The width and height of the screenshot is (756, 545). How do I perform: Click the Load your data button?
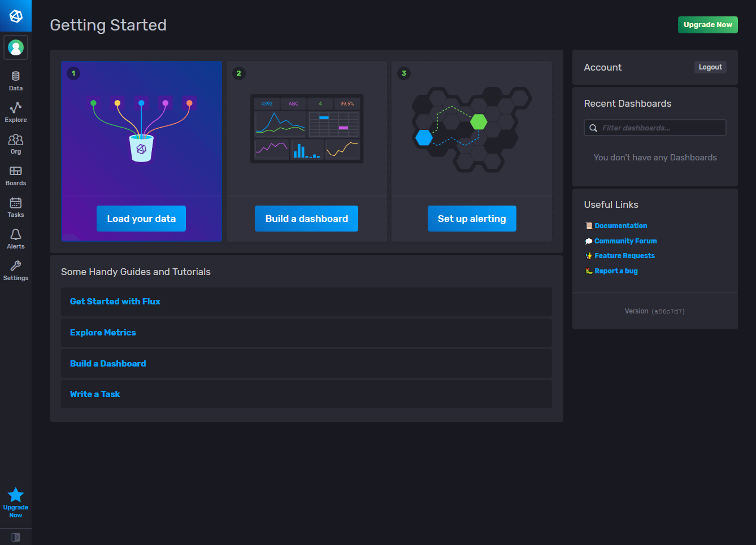pyautogui.click(x=141, y=218)
